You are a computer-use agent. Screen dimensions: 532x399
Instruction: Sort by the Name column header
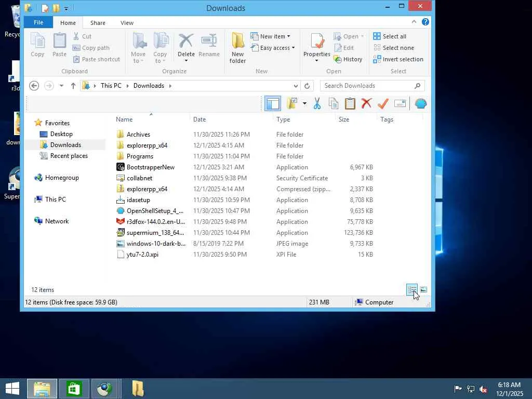[124, 119]
